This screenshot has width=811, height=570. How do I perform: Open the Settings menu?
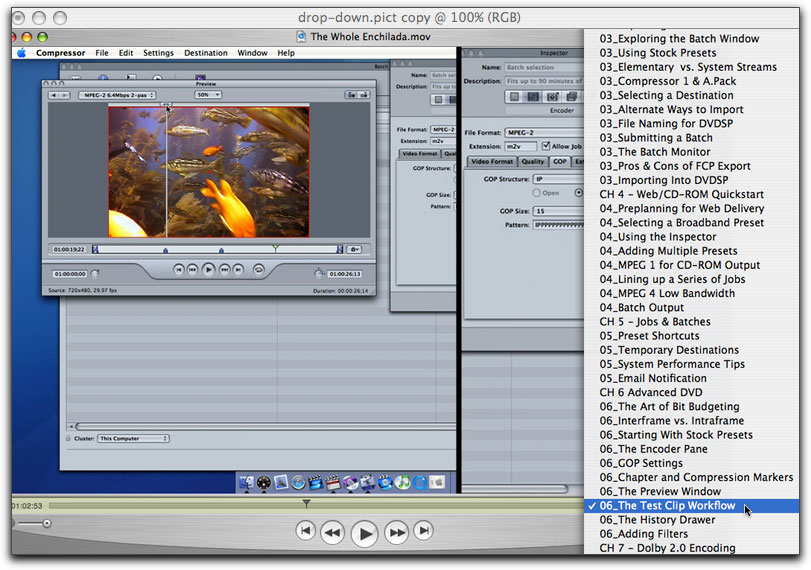[158, 53]
